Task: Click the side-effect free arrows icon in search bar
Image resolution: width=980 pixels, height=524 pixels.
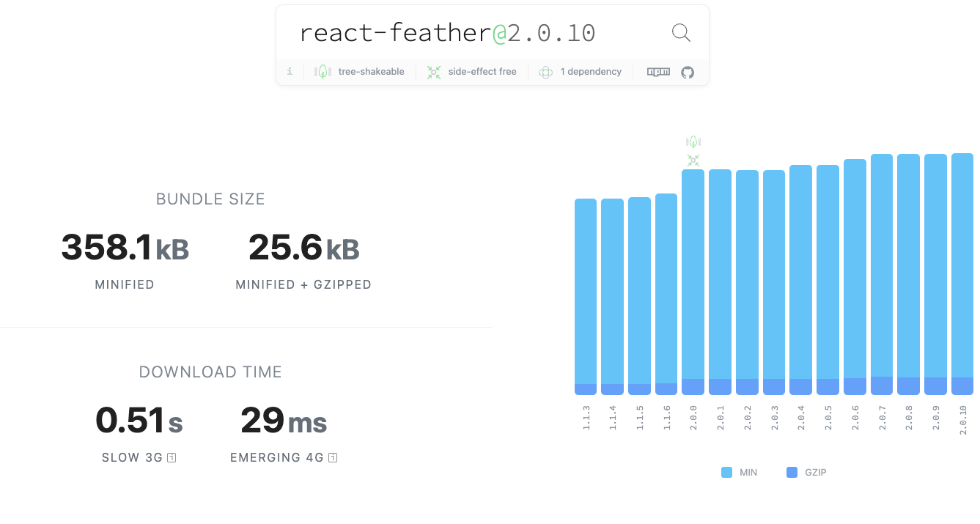Action: tap(434, 72)
